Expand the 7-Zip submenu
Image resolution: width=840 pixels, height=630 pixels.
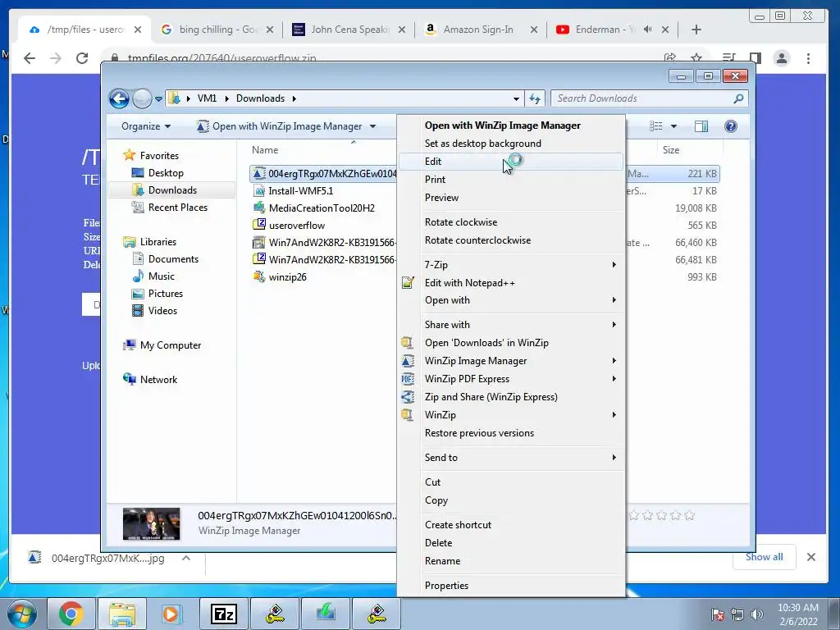click(x=510, y=265)
